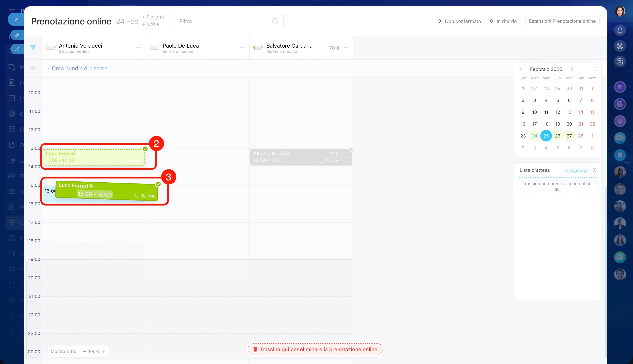Click the CRM icon on Luca Ferrari 15:00 booking

tap(151, 196)
